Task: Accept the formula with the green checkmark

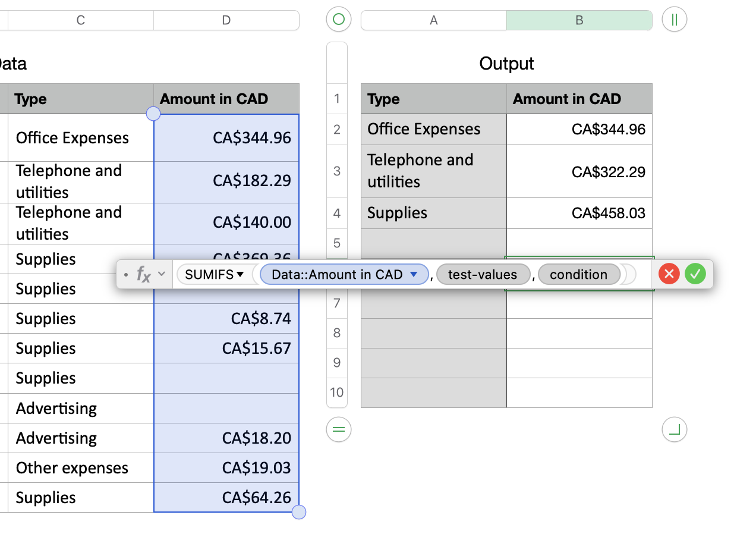Action: pos(694,274)
